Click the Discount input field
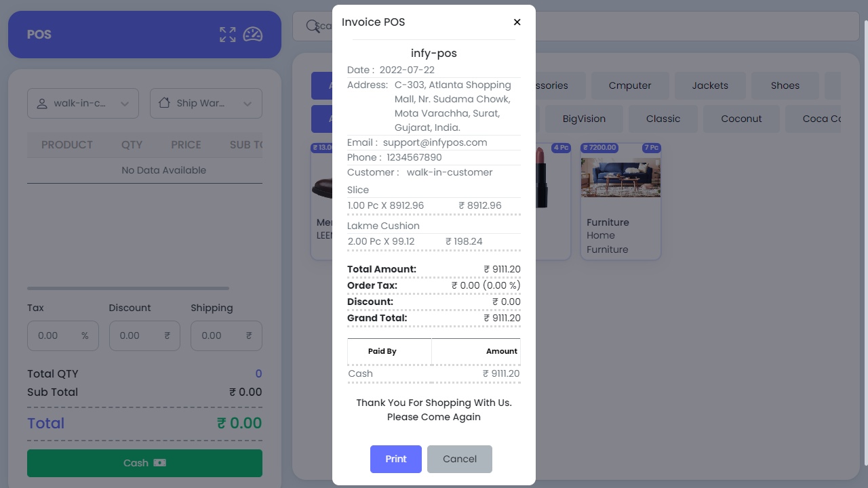 coord(144,335)
